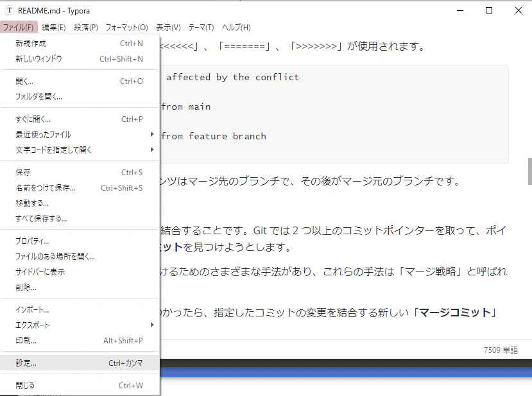Click the 開く... menu entry
532x396 pixels.
[80, 82]
